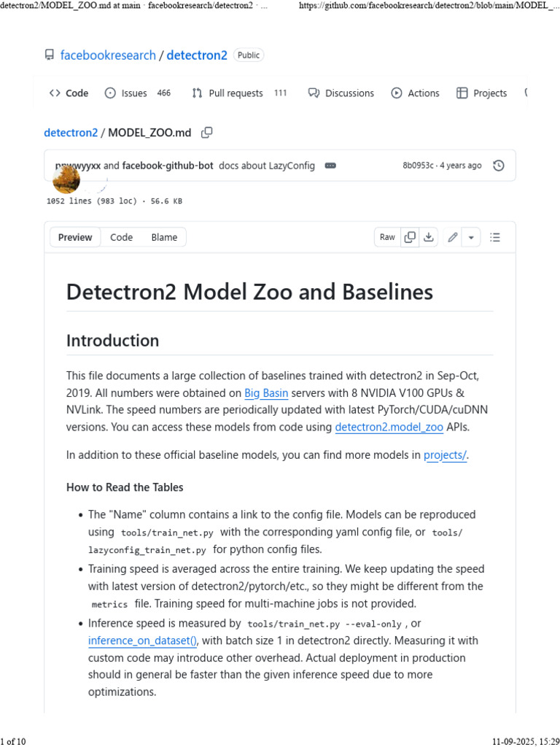Open the document outline list icon
The image size is (560, 747).
click(496, 237)
